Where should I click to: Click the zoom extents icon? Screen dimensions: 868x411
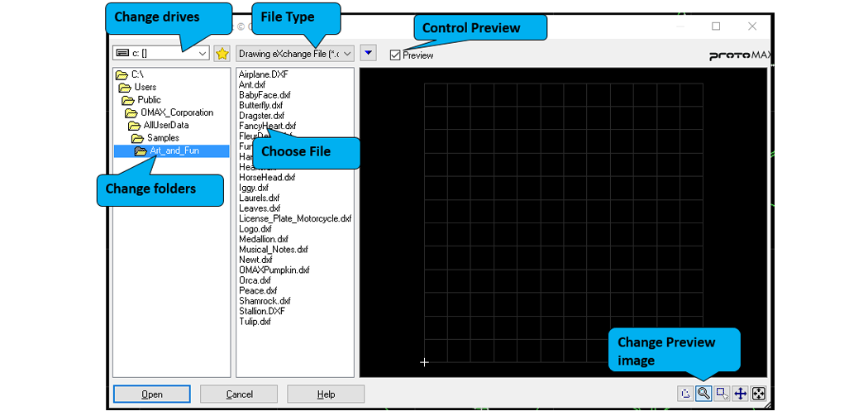tap(758, 394)
